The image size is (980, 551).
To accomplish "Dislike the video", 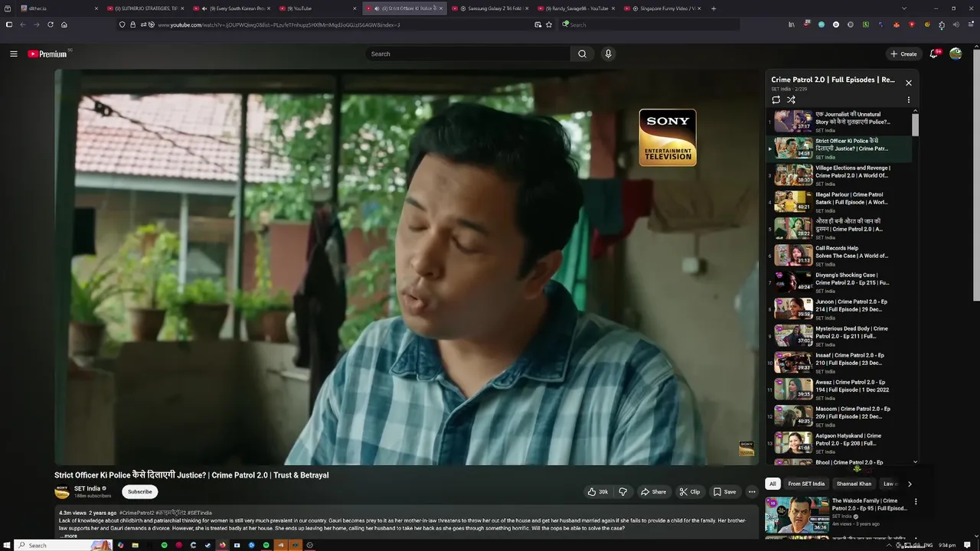I will [622, 492].
